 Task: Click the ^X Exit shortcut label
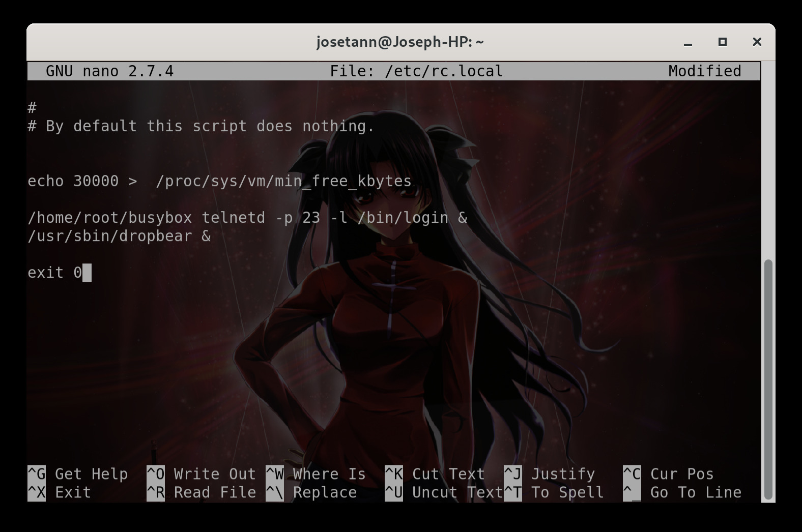(60, 492)
